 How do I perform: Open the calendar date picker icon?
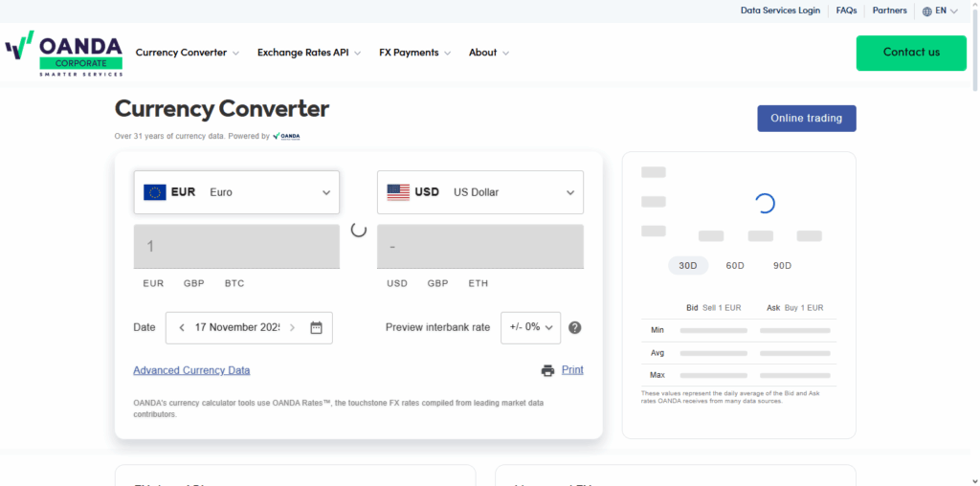317,327
